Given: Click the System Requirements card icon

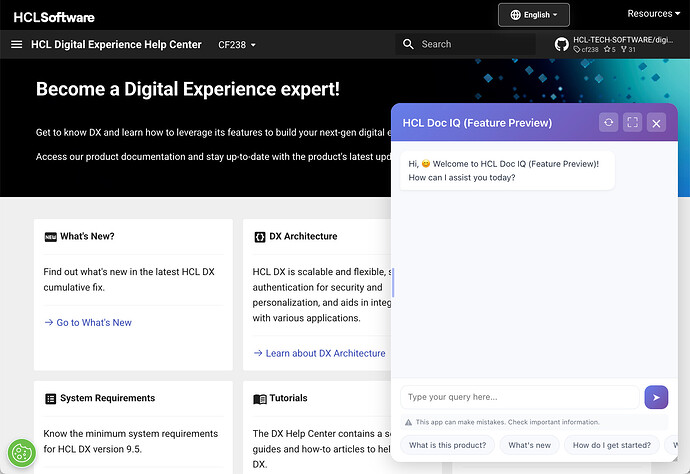Looking at the screenshot, I should [51, 399].
